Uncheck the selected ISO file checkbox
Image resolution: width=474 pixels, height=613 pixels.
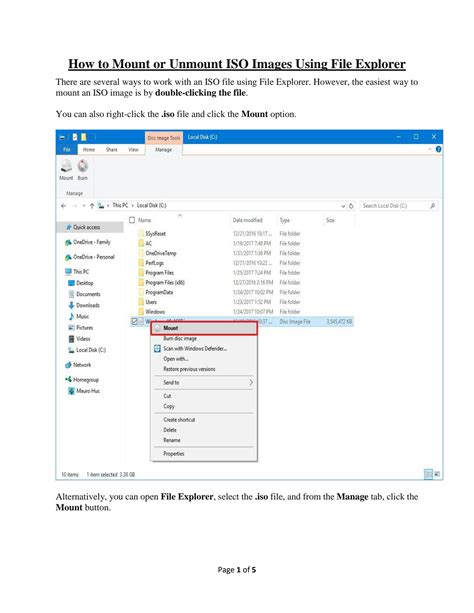pyautogui.click(x=135, y=321)
